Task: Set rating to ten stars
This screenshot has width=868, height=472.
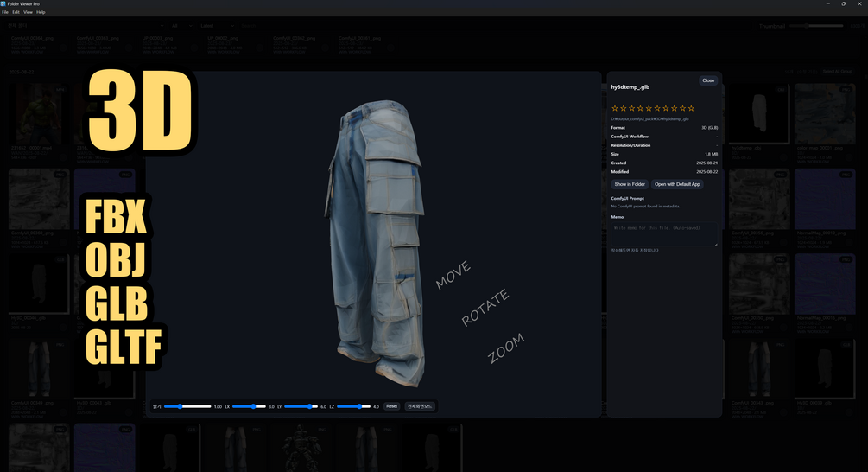Action: click(691, 108)
